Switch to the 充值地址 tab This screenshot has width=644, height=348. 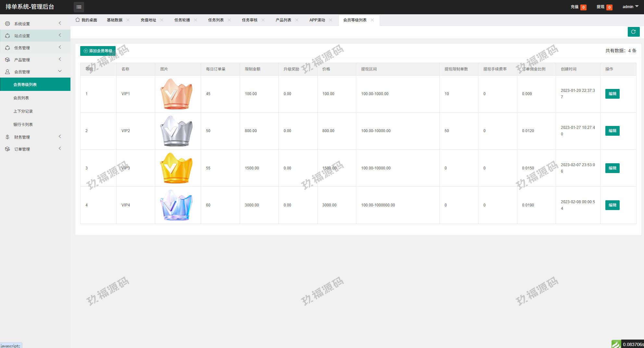(x=148, y=20)
